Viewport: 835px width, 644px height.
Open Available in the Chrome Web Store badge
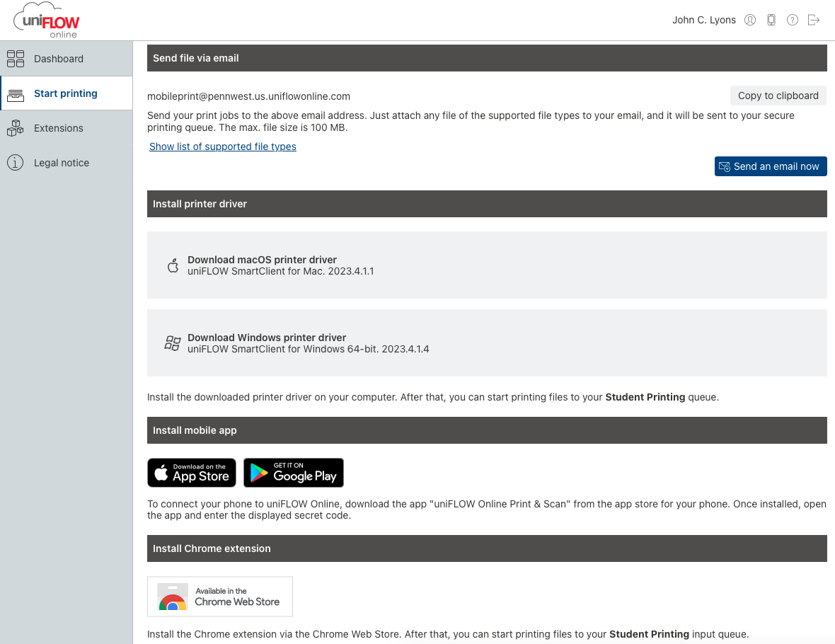(220, 597)
